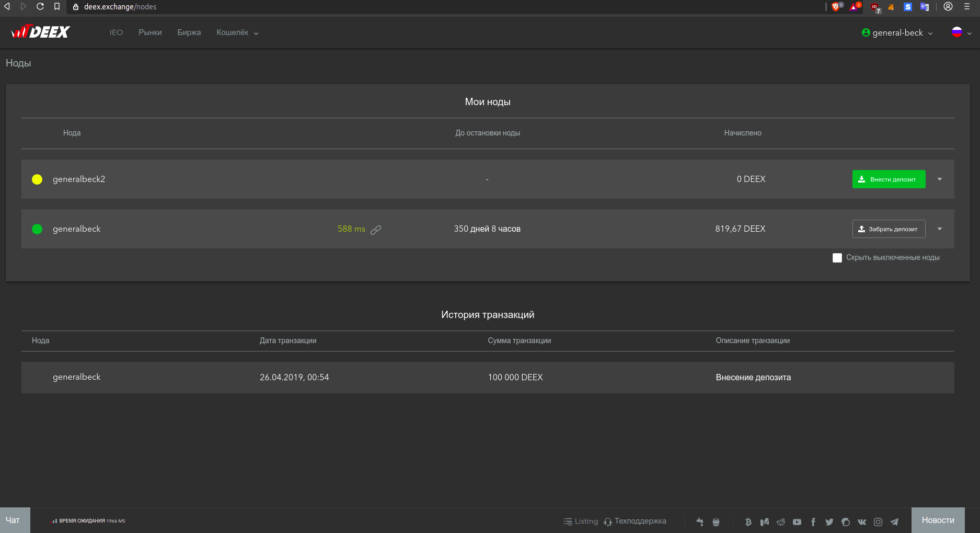Bookmark this page with the bookmark icon
The width and height of the screenshot is (980, 533).
click(x=57, y=6)
